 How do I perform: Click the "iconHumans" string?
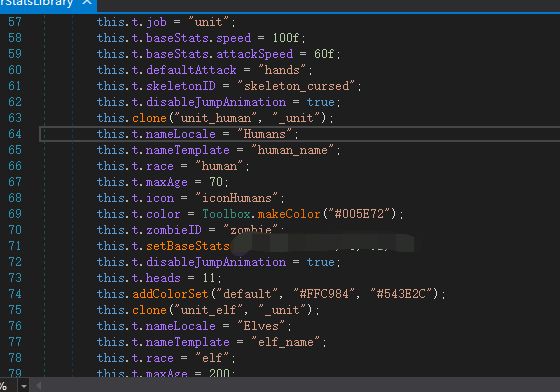(237, 198)
